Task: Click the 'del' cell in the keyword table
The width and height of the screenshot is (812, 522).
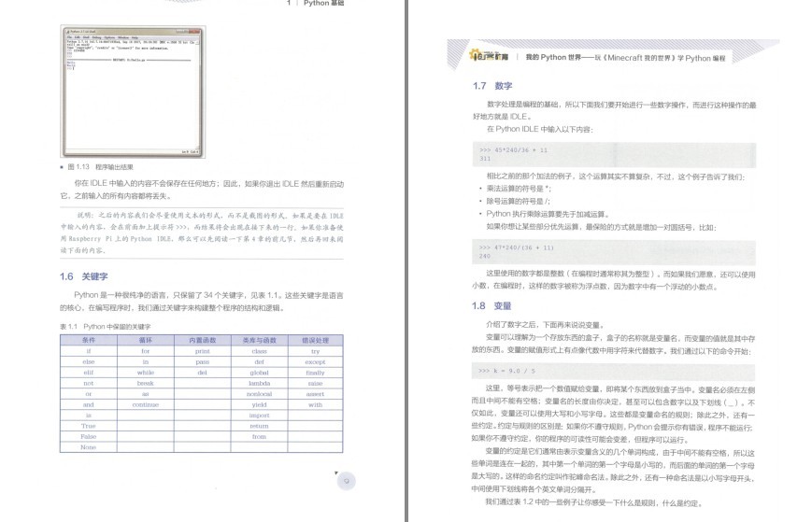Action: pos(203,373)
